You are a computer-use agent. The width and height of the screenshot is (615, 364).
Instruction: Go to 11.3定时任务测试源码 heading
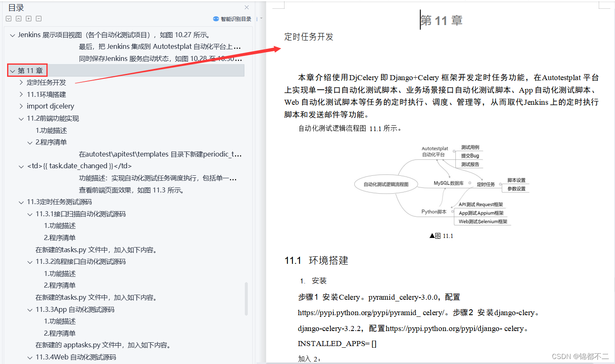(x=59, y=202)
